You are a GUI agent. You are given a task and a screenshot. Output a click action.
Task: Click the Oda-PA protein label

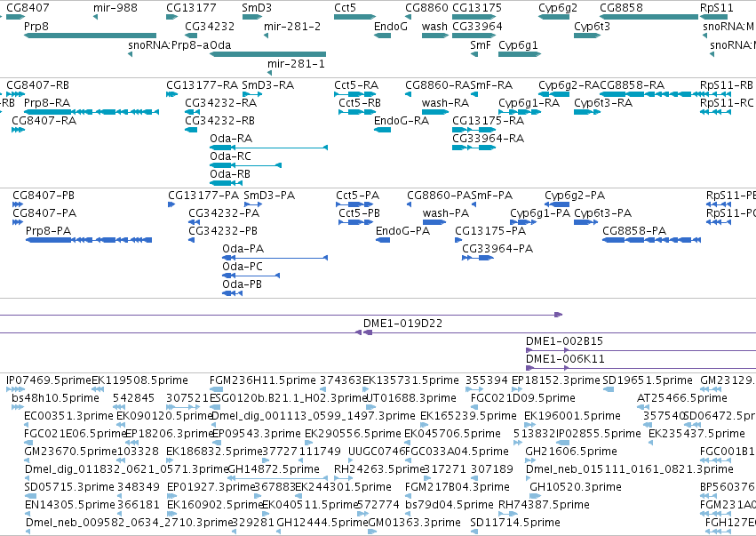click(x=243, y=249)
